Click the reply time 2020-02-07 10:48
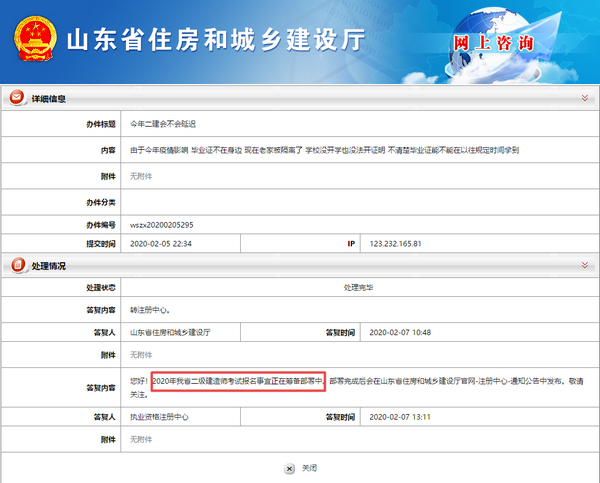This screenshot has height=483, width=600. point(400,331)
